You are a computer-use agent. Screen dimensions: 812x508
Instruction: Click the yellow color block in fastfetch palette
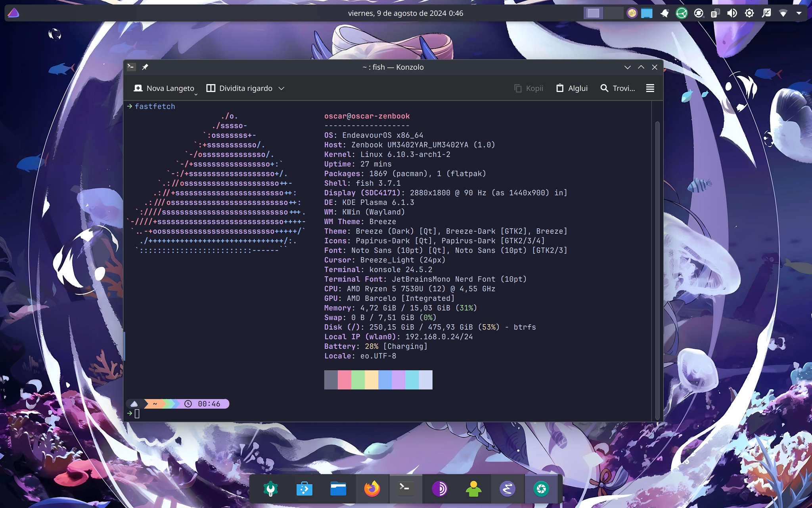click(372, 380)
